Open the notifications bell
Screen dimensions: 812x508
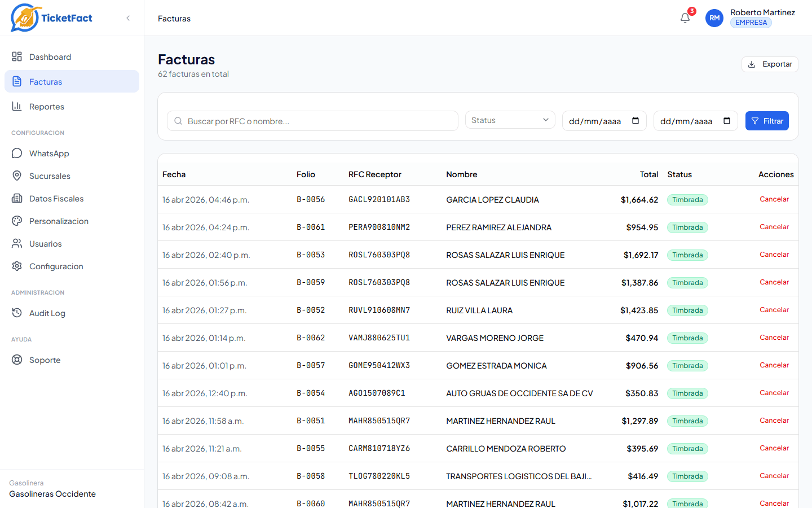[x=685, y=18]
